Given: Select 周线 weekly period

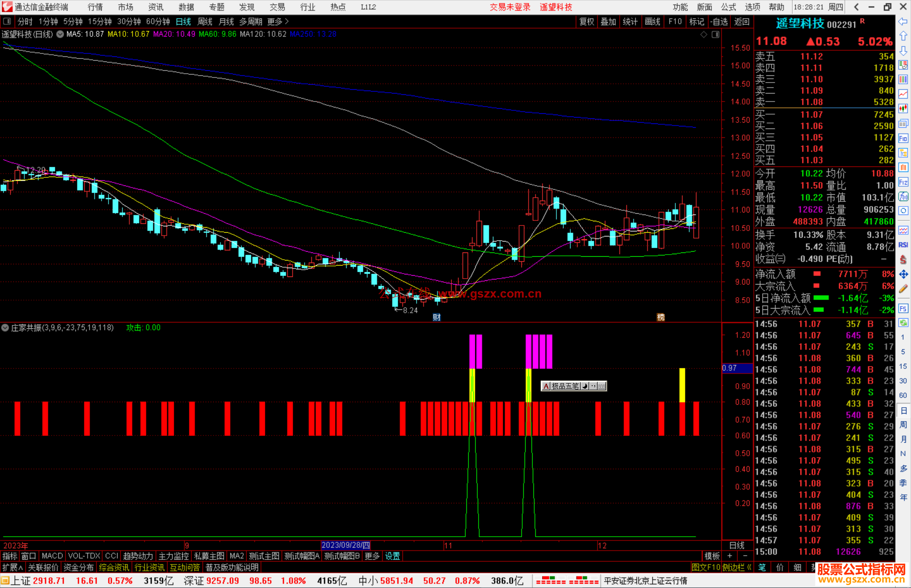Looking at the screenshot, I should click(205, 21).
